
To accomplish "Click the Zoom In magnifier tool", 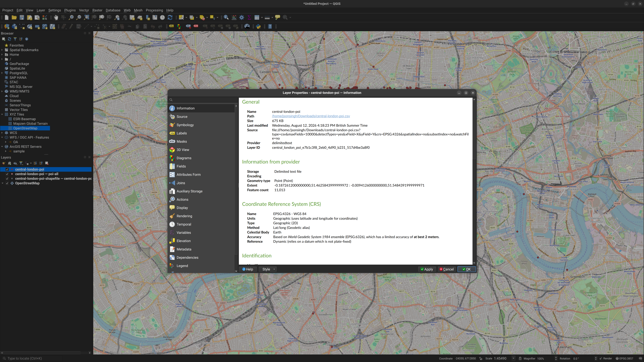I will pos(71,17).
